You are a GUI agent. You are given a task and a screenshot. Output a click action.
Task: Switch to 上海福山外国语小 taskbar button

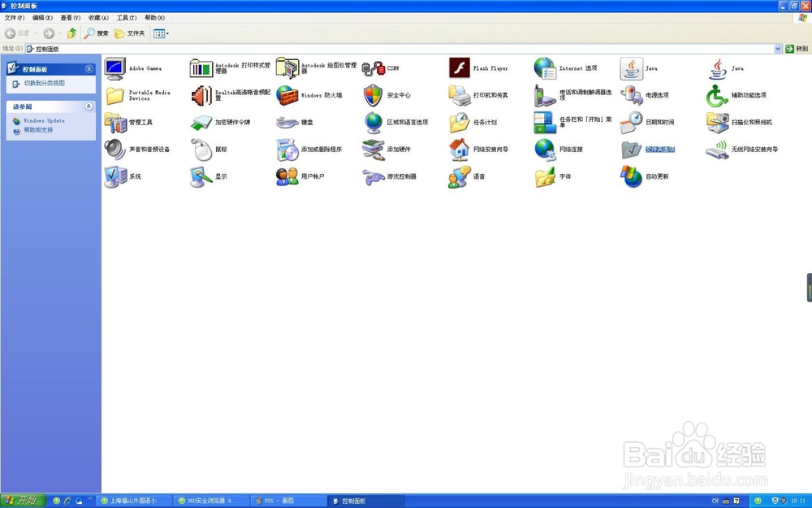click(x=134, y=501)
